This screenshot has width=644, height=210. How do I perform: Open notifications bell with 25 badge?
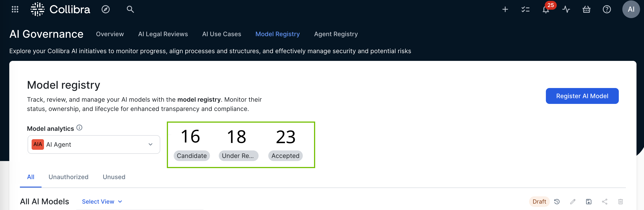point(546,10)
